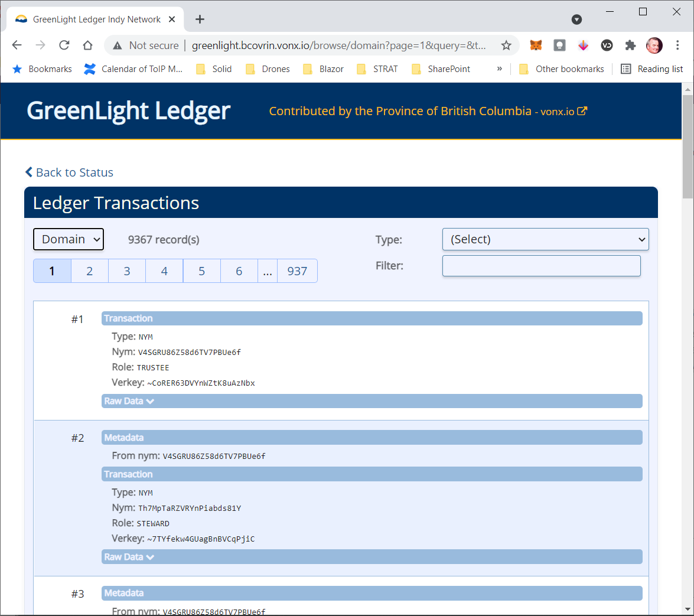Viewport: 694px width, 616px height.
Task: Go to the browser home page icon
Action: point(87,45)
